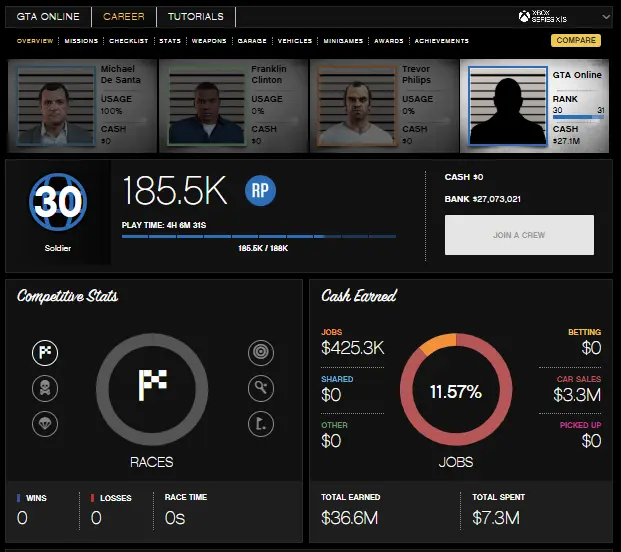
Task: Open the GTA Online tab
Action: [x=48, y=17]
